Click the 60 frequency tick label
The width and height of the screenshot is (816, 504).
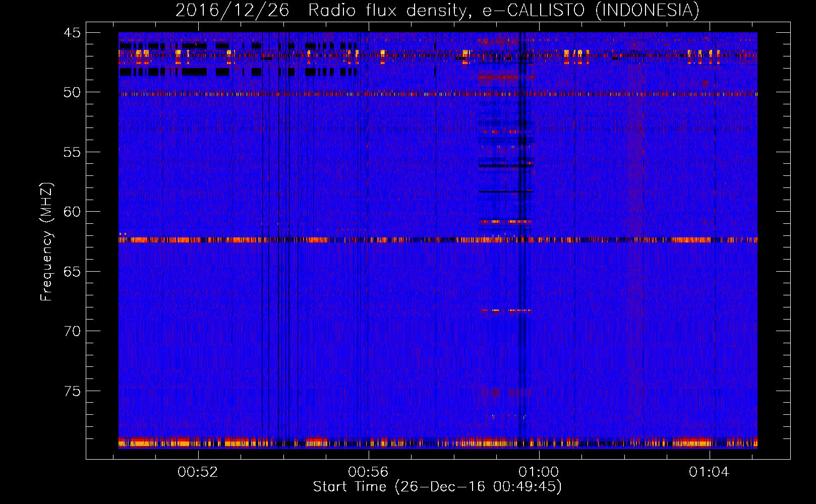(x=72, y=212)
